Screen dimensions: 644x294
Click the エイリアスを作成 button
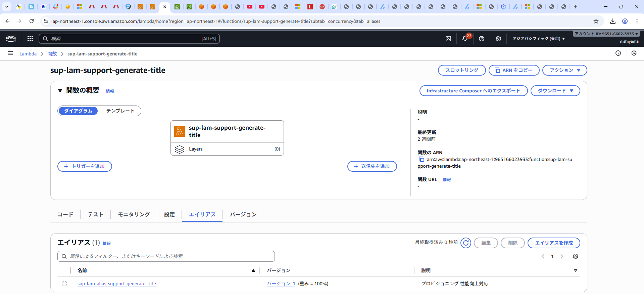tap(553, 243)
